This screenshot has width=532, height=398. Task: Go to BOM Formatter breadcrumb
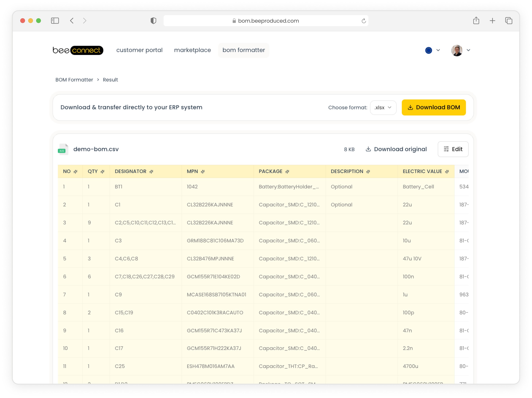[74, 80]
